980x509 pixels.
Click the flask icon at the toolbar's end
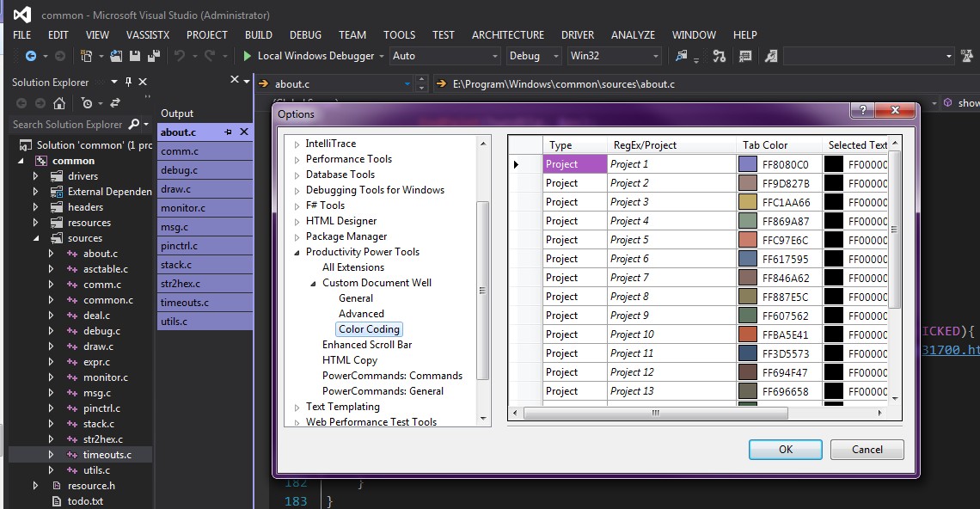click(967, 56)
